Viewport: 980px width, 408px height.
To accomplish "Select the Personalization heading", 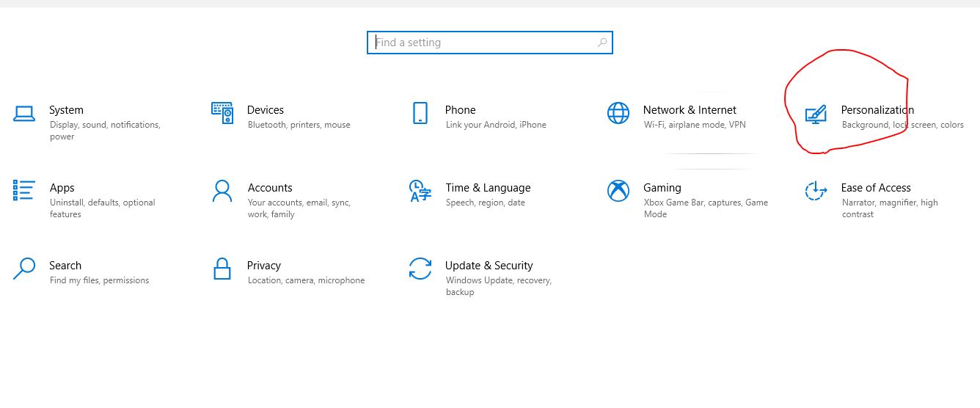I will click(877, 110).
